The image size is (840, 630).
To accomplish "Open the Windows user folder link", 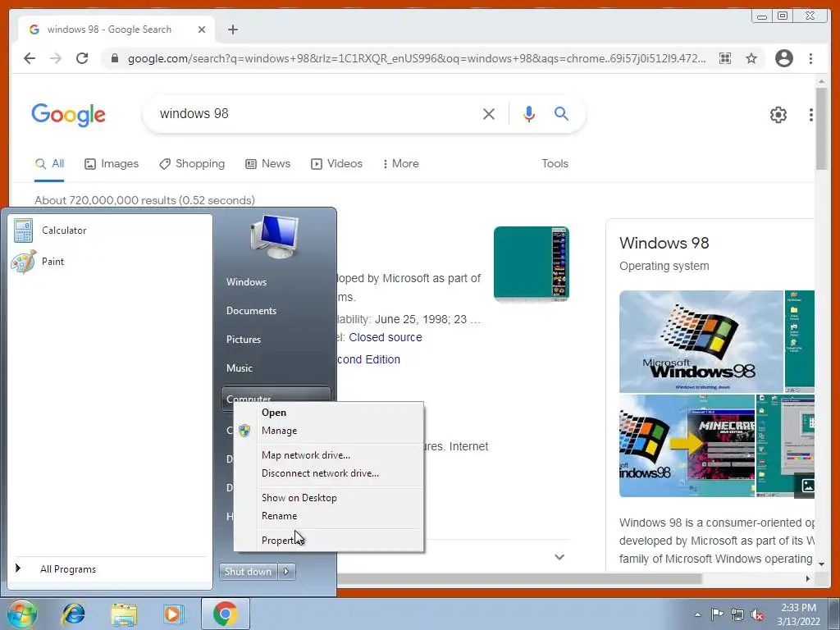I will point(246,282).
